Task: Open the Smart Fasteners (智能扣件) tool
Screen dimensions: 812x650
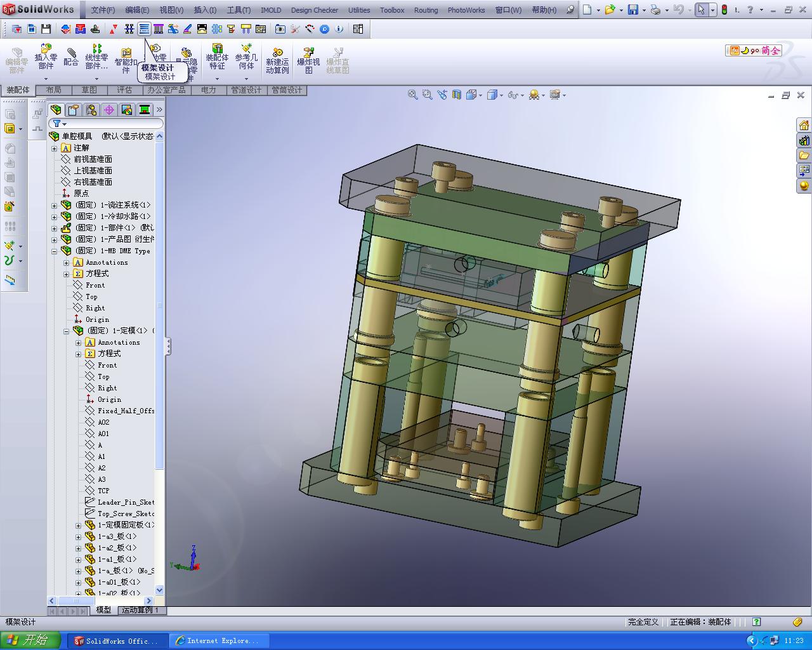Action: 126,61
